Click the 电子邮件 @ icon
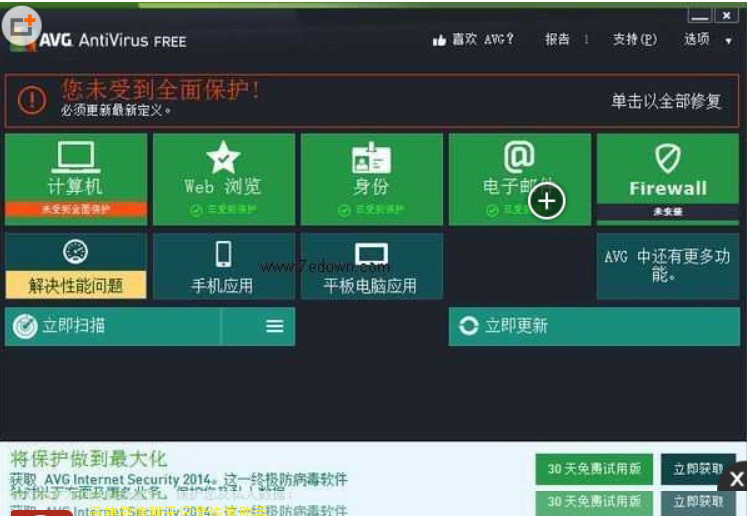 click(x=519, y=157)
